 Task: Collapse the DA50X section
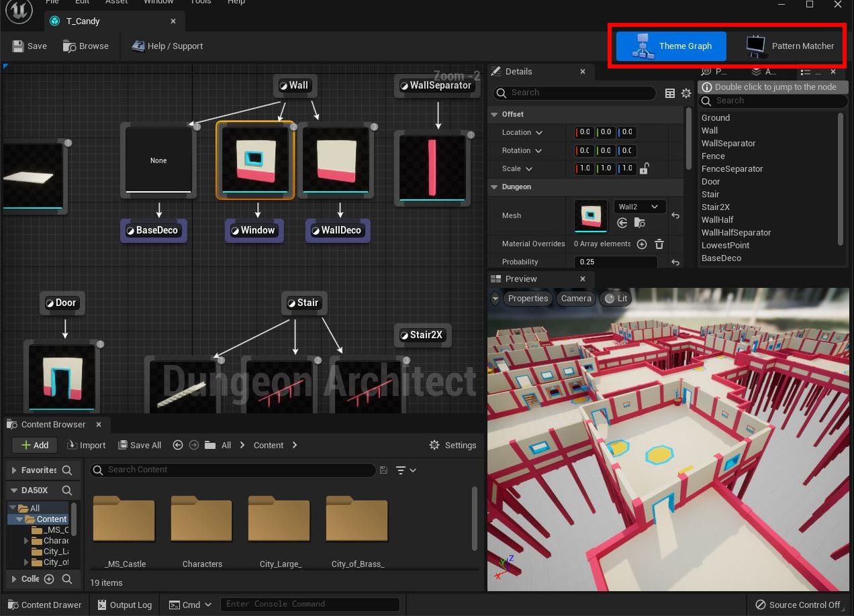click(13, 491)
